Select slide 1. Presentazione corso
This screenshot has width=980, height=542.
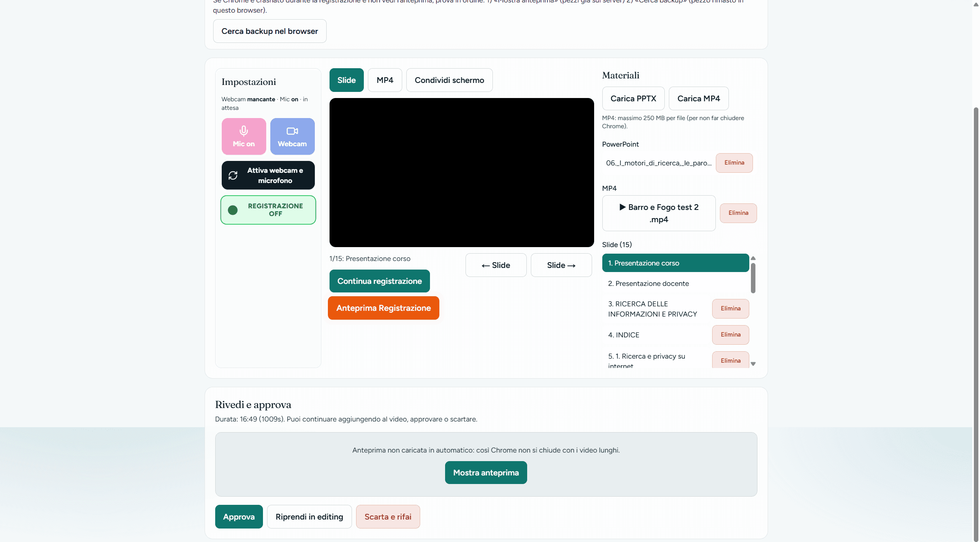675,263
